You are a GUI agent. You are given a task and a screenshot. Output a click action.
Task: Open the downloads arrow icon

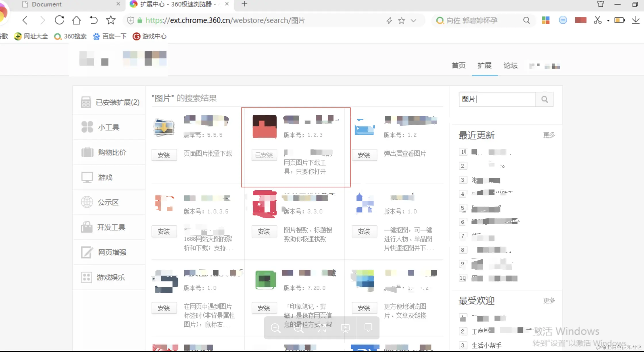[x=635, y=20]
